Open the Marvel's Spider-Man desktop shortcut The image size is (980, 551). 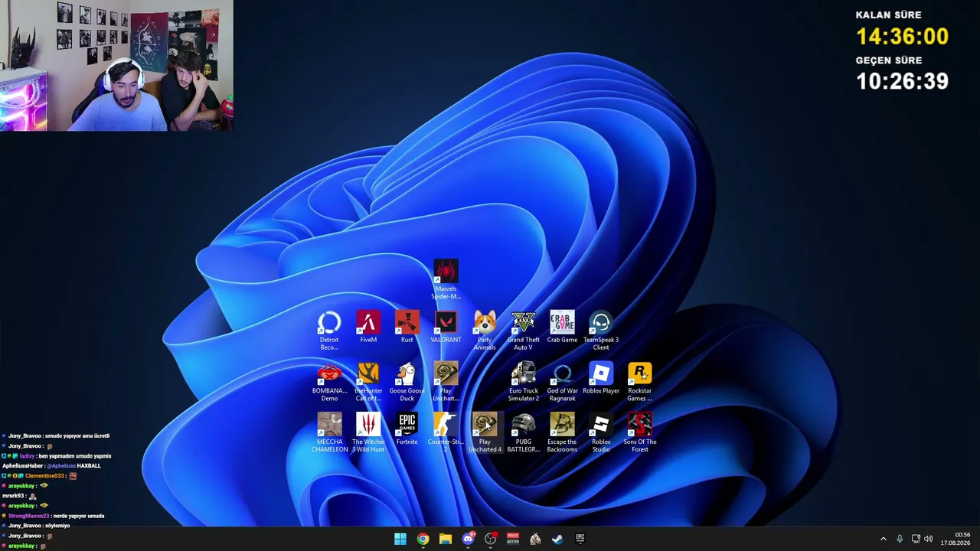[x=446, y=279]
